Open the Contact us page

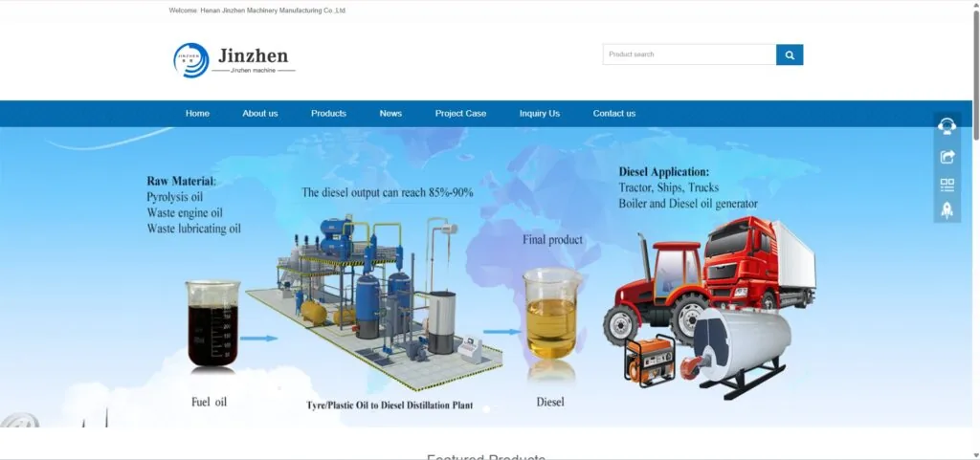click(614, 114)
